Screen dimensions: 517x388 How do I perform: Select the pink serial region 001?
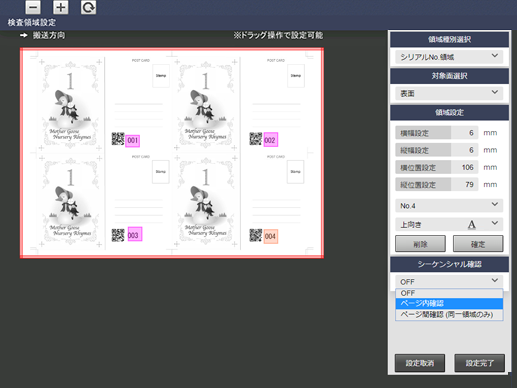click(x=133, y=140)
